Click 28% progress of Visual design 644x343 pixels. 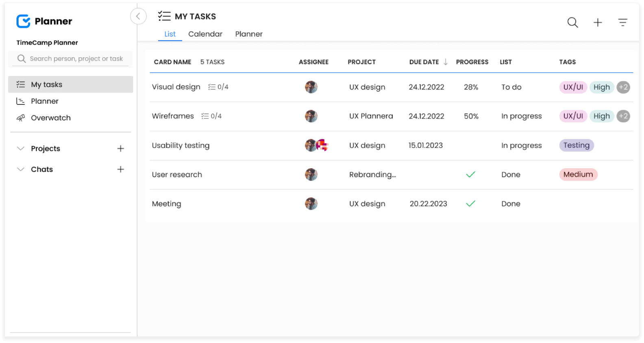coord(471,87)
